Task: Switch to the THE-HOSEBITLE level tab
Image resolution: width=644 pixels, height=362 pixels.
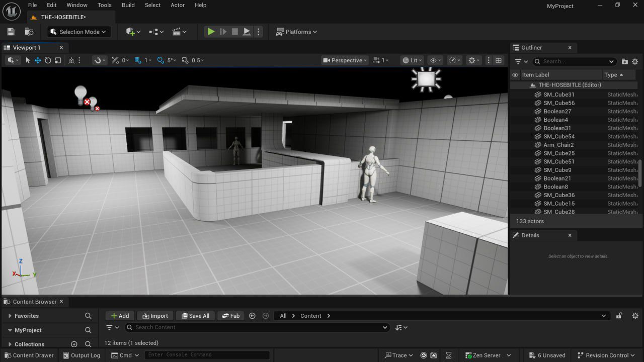Action: 62,17
